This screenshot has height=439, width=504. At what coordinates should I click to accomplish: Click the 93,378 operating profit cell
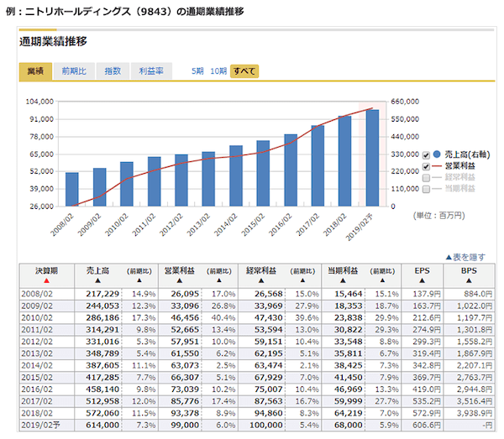(x=185, y=413)
